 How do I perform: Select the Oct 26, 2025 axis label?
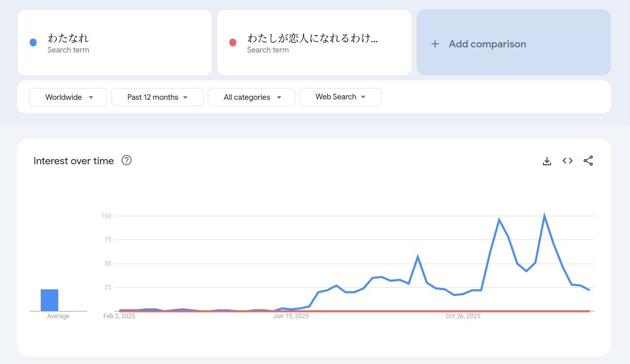463,316
